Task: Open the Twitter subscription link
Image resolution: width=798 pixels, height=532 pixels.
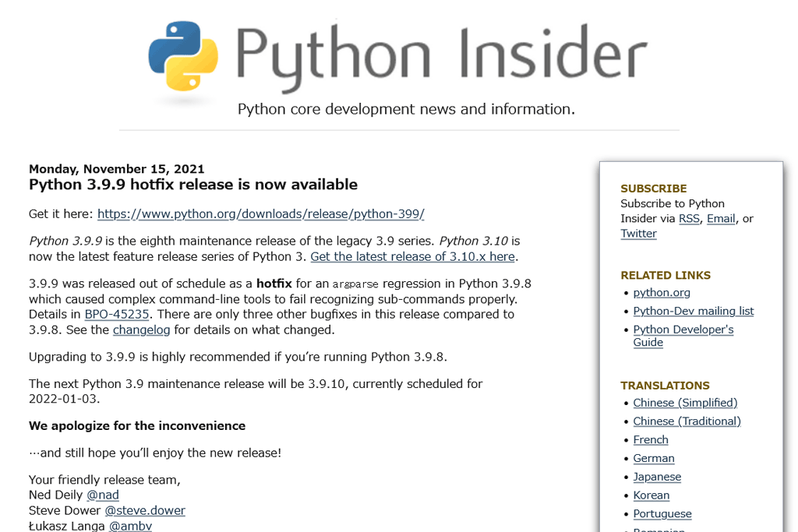Action: coord(638,233)
